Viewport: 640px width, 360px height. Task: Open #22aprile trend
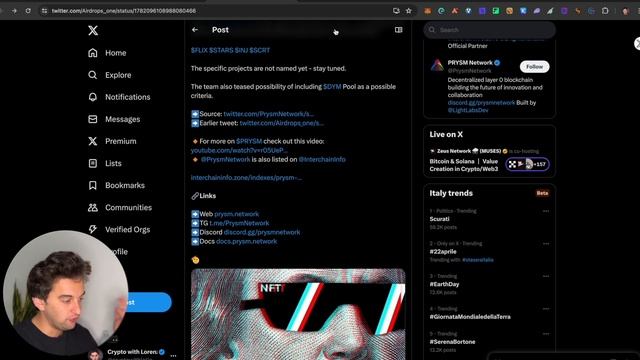pyautogui.click(x=443, y=251)
